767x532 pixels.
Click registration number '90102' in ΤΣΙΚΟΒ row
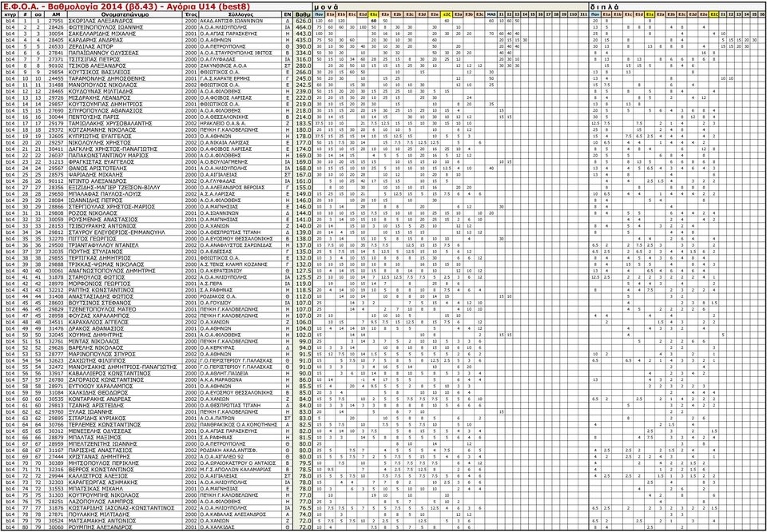(56, 66)
